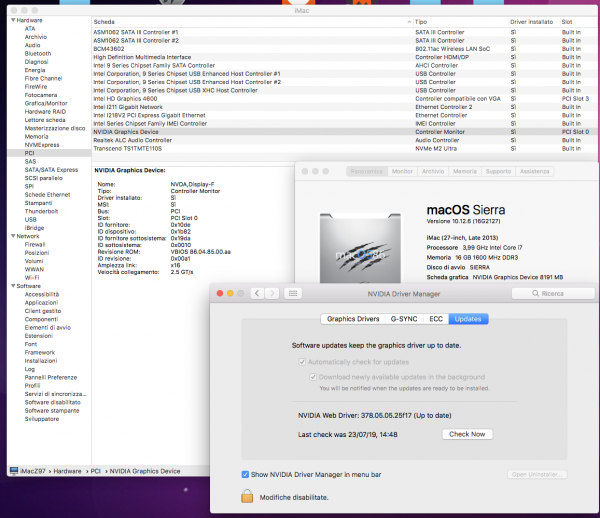Collapse the Network section in sidebar
The height and width of the screenshot is (518, 600).
tap(13, 236)
